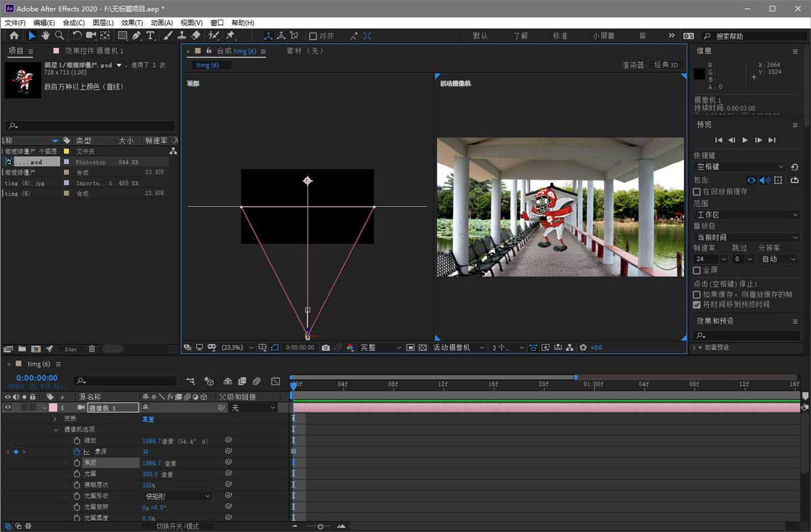This screenshot has height=532, width=811.
Task: Select the Rectangle shape tool
Action: coord(123,36)
